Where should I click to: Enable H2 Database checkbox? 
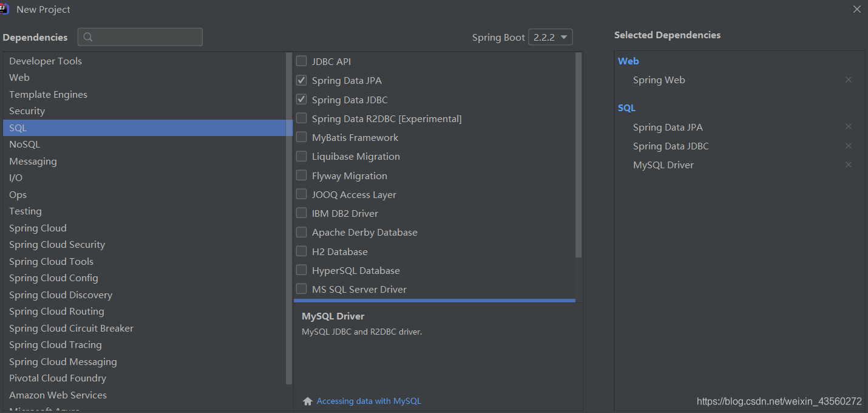pyautogui.click(x=301, y=251)
